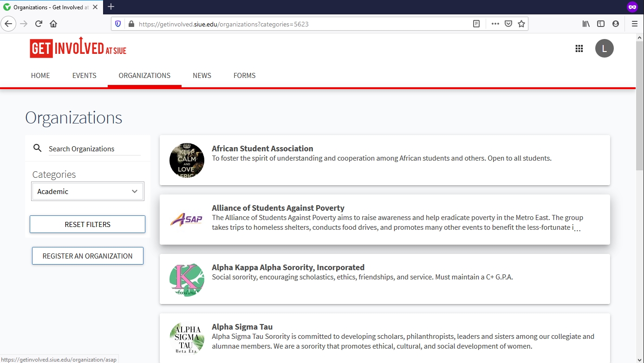Image resolution: width=644 pixels, height=363 pixels.
Task: Click the tracking protection shield icon
Action: point(118,24)
